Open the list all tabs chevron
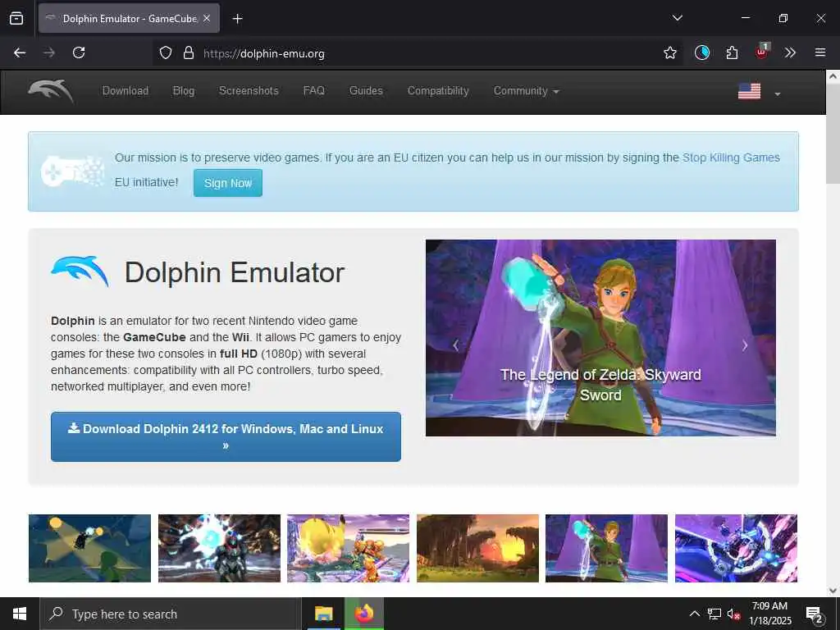Screen dimensions: 840x630 (677, 18)
